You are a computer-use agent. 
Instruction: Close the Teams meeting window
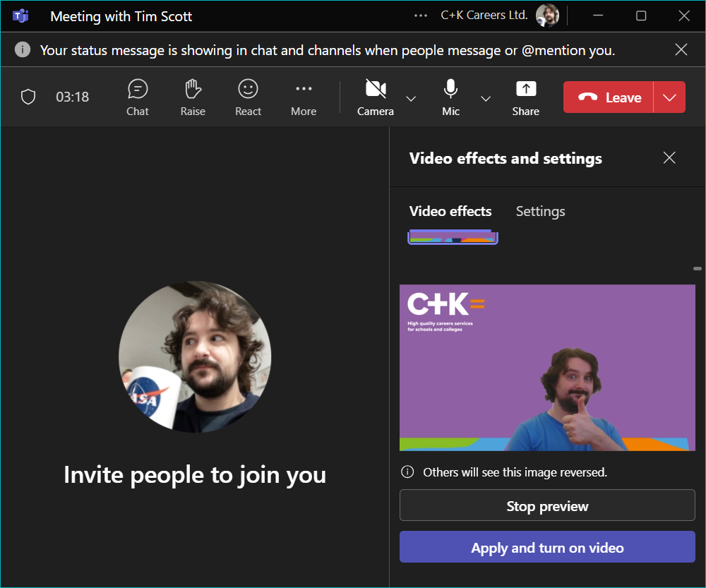[x=684, y=16]
